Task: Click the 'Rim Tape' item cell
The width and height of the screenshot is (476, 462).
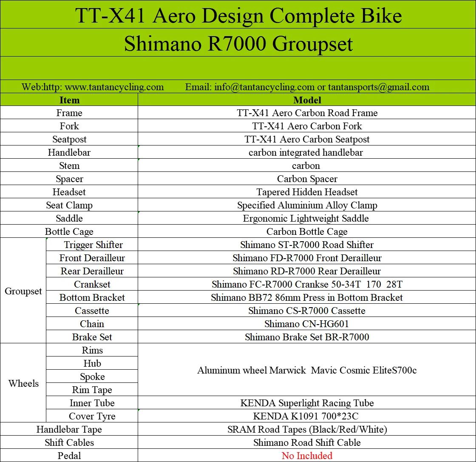Action: (92, 389)
